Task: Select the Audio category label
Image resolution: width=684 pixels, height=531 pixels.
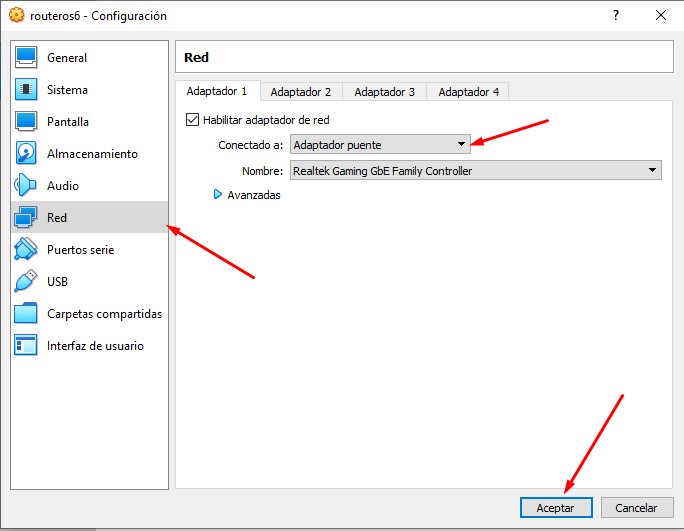Action: tap(63, 185)
